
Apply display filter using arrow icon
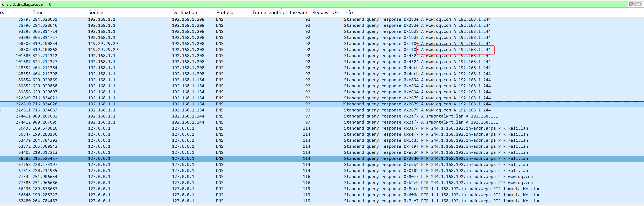(x=638, y=4)
